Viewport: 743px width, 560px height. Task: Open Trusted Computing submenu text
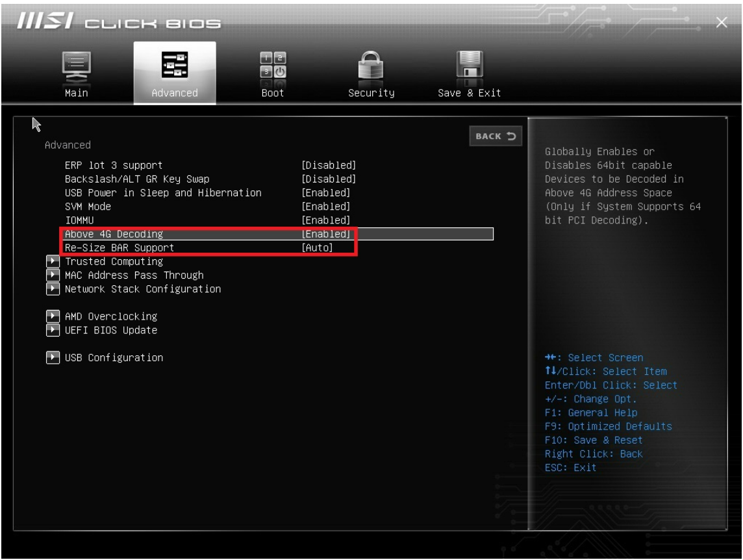[114, 261]
